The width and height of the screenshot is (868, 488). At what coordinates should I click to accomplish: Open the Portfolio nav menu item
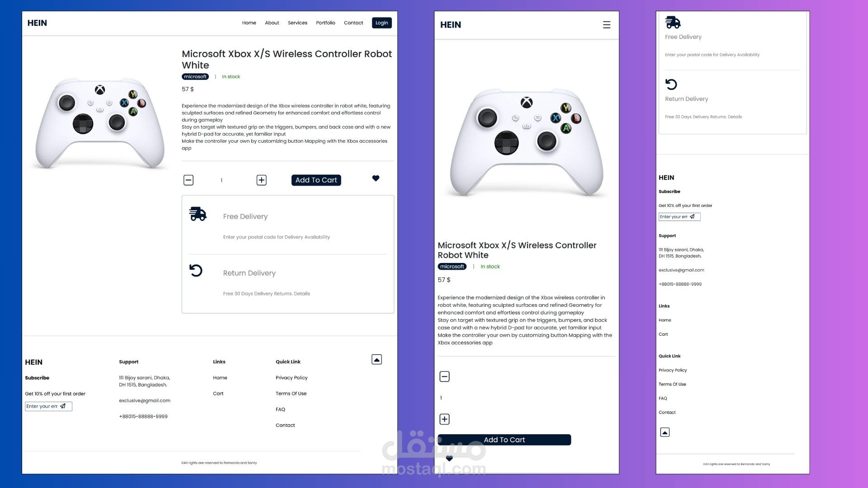[325, 23]
